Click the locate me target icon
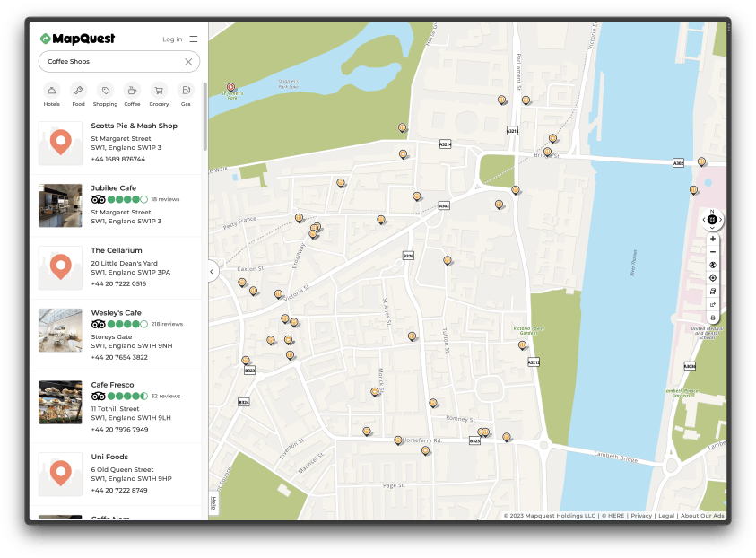Viewport: 756px width, 558px height. 713,278
